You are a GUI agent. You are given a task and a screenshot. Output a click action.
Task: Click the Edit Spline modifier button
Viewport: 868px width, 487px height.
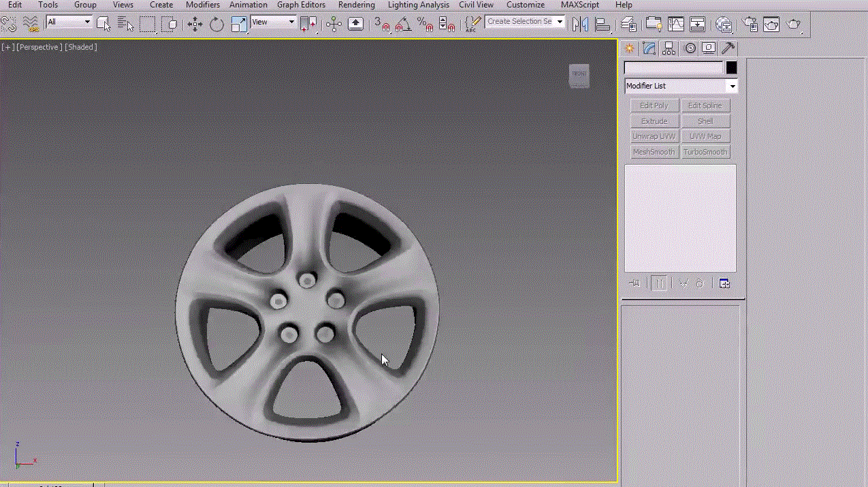click(705, 106)
